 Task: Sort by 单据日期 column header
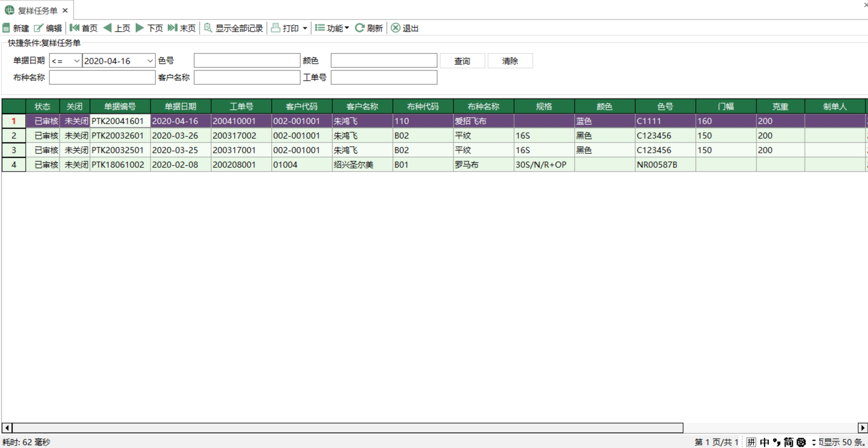pos(181,107)
